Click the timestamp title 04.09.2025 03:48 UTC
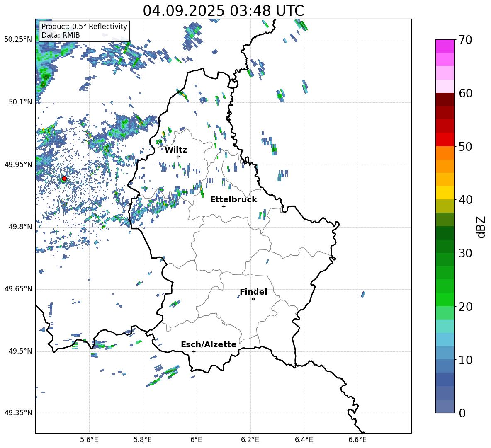 223,11
